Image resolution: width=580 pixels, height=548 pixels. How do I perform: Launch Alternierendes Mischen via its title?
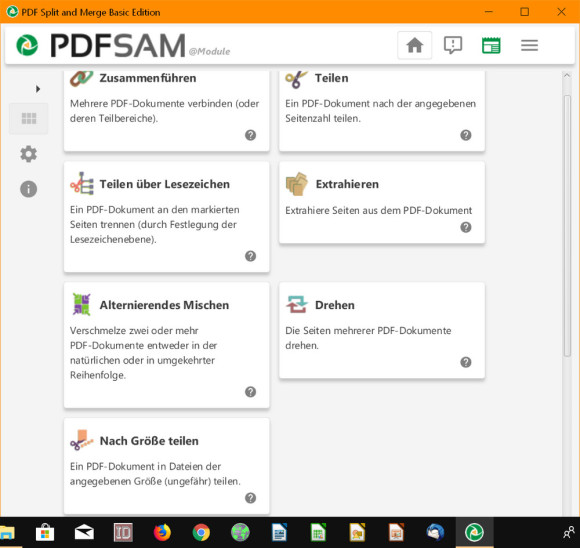click(164, 305)
